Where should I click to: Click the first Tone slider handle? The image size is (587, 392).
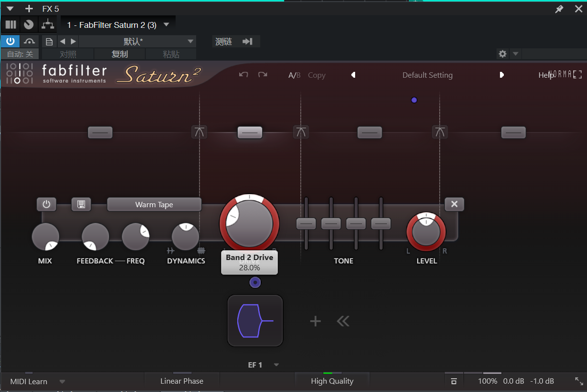[306, 224]
